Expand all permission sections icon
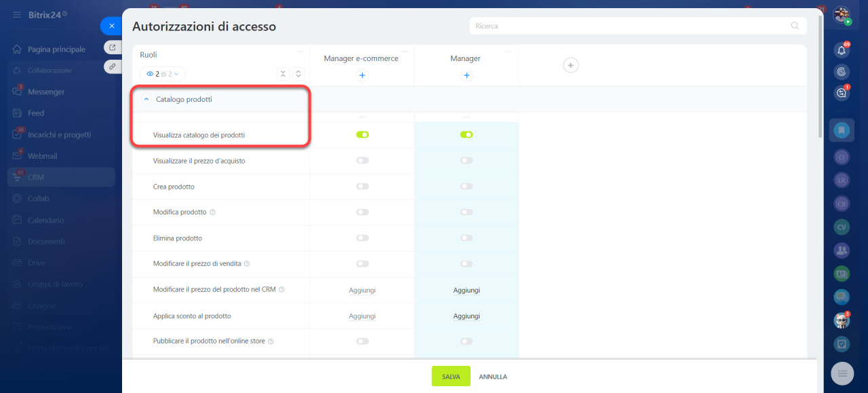 pos(298,74)
